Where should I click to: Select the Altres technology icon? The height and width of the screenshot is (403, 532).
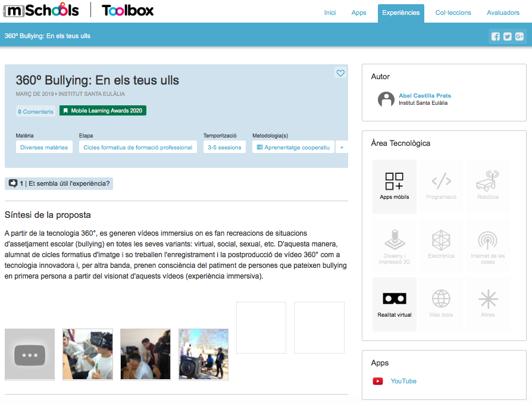pos(487,304)
